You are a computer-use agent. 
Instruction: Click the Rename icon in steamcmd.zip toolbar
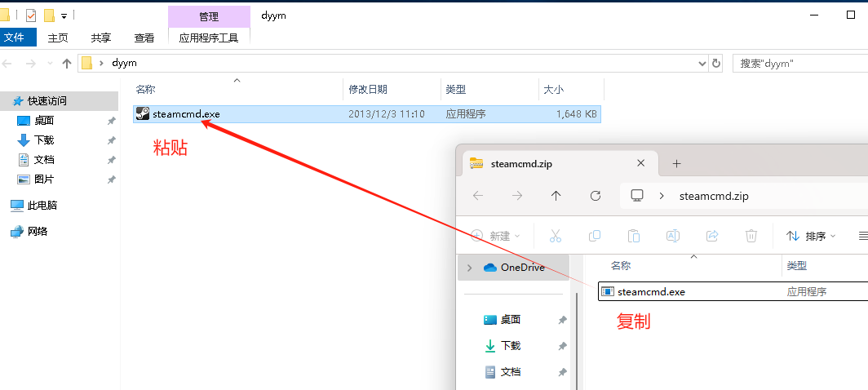tap(672, 236)
